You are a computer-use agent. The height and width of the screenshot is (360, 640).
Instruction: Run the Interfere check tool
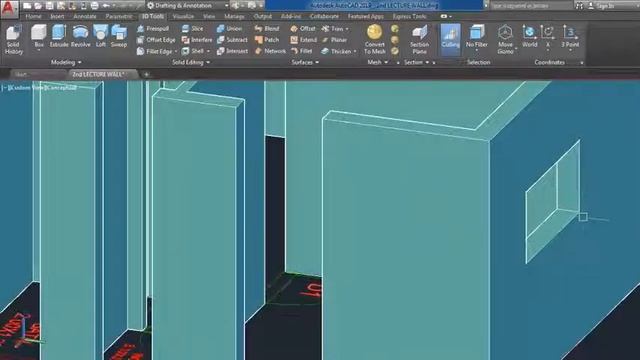[197, 40]
